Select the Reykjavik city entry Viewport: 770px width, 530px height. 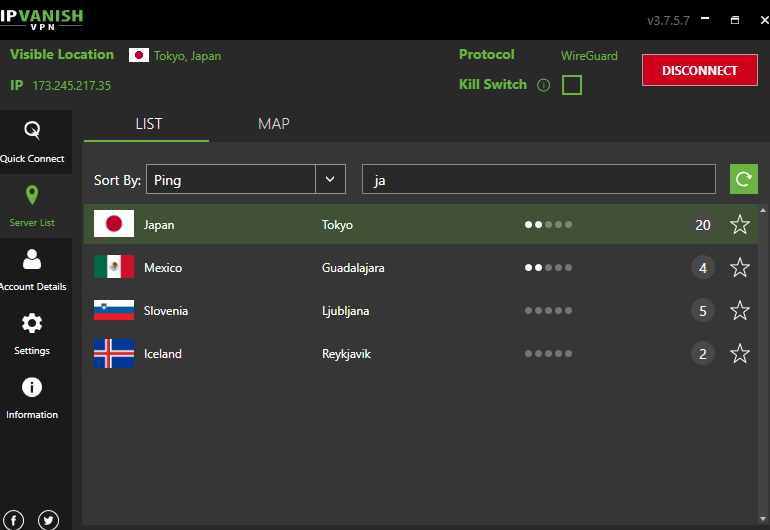[346, 354]
